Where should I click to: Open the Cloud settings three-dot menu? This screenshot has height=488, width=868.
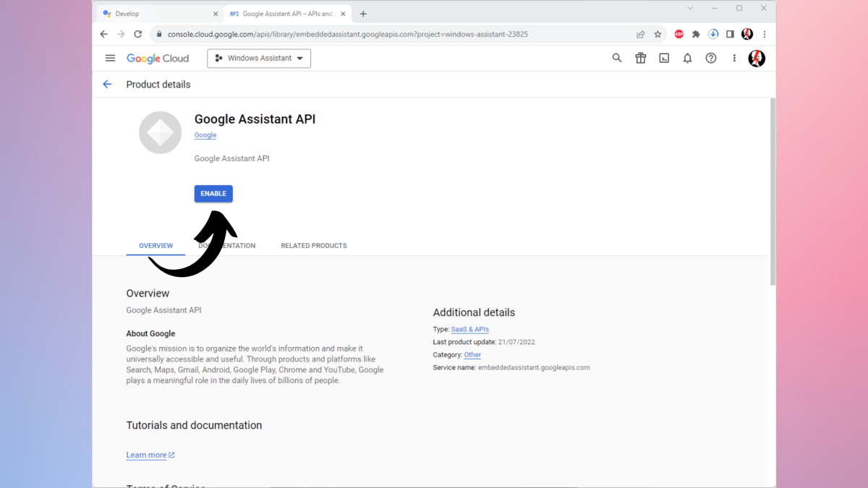pyautogui.click(x=734, y=59)
